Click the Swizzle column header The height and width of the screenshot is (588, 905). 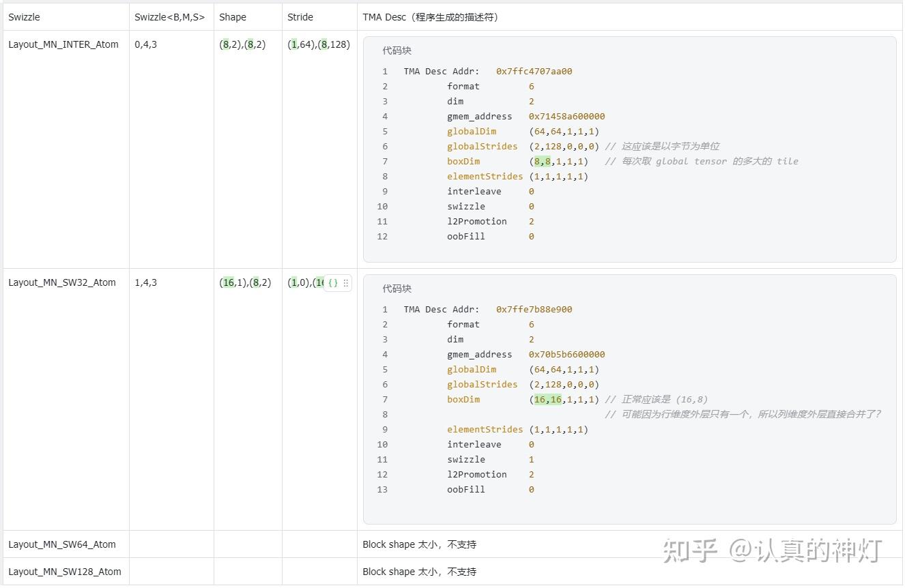[23, 16]
